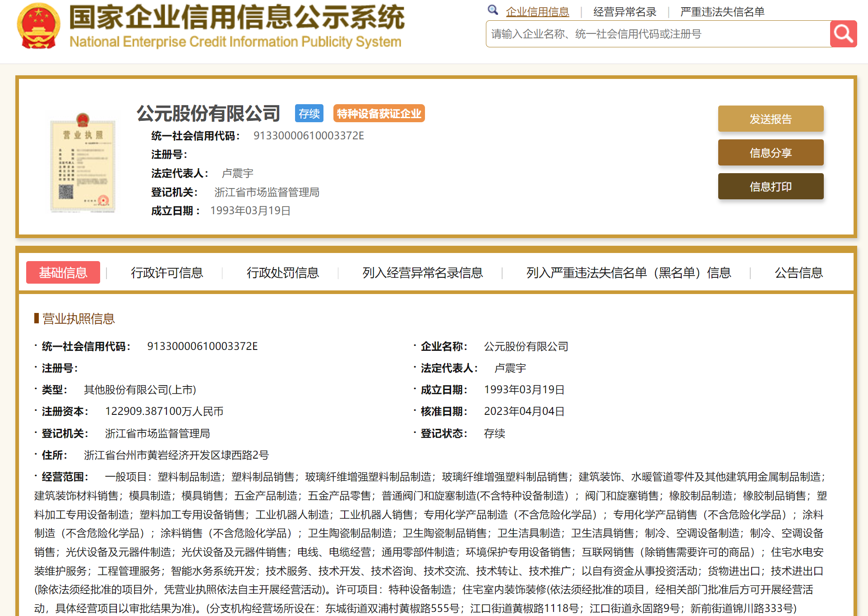Click the small blue magnifier icon
The height and width of the screenshot is (616, 868).
tap(493, 10)
